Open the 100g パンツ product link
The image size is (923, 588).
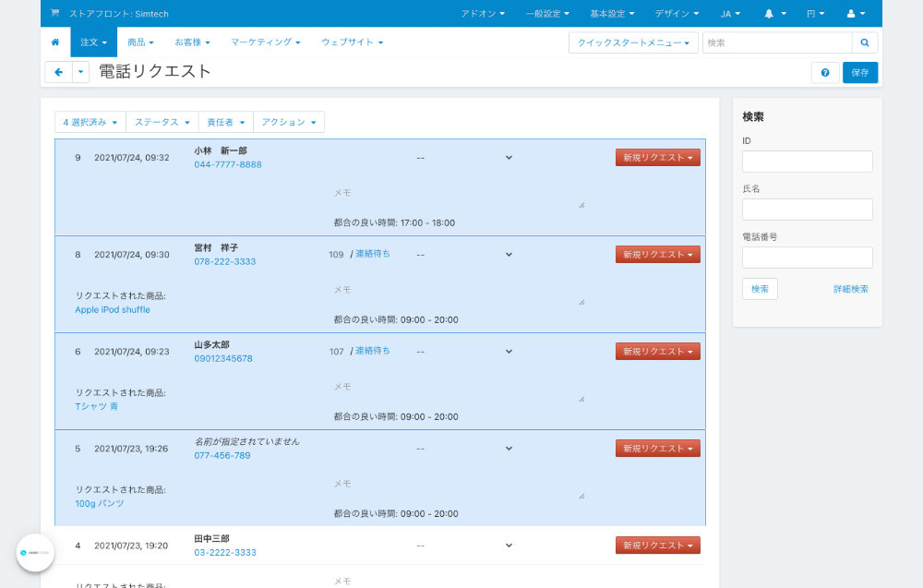(x=99, y=504)
